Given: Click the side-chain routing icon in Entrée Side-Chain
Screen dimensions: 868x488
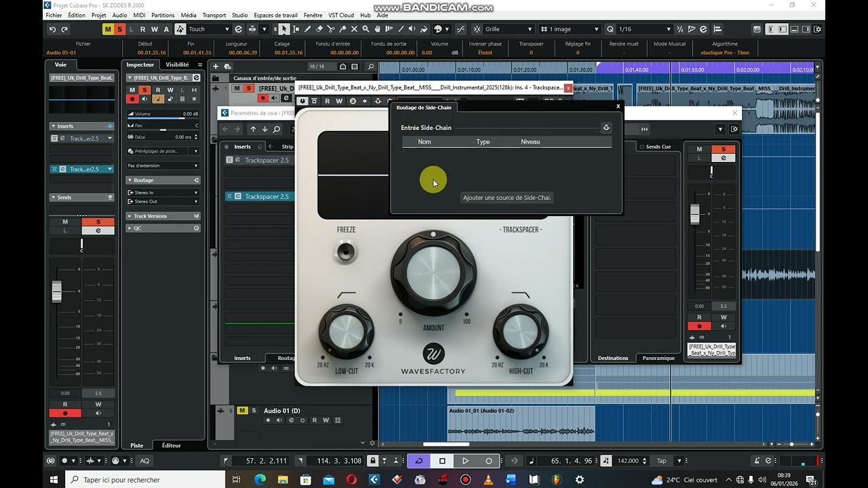Looking at the screenshot, I should [x=606, y=127].
